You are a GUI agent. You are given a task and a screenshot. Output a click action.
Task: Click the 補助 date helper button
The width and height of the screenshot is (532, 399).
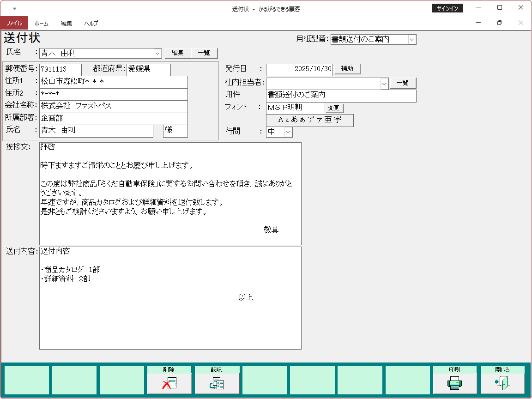pyautogui.click(x=347, y=69)
